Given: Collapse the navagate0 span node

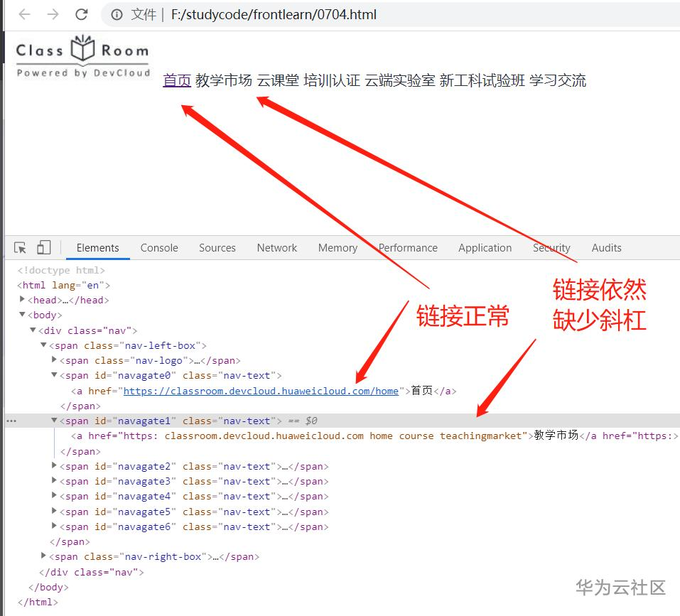Looking at the screenshot, I should pyautogui.click(x=54, y=375).
